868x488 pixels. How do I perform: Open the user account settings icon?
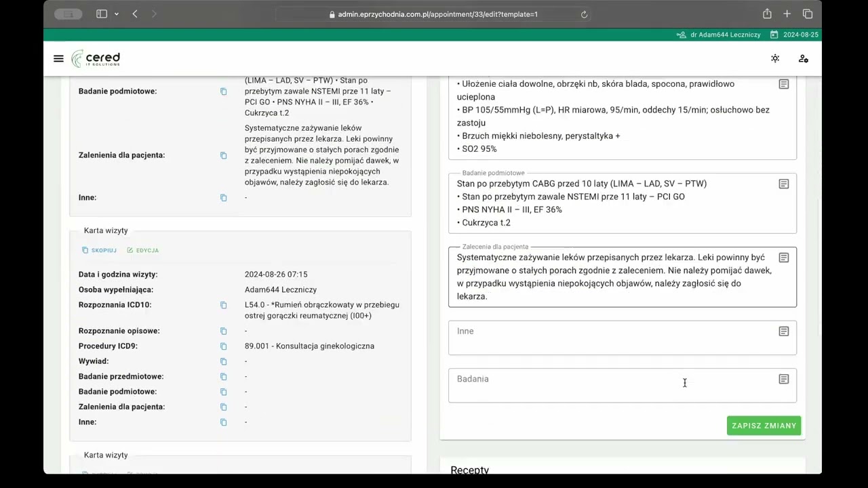804,59
